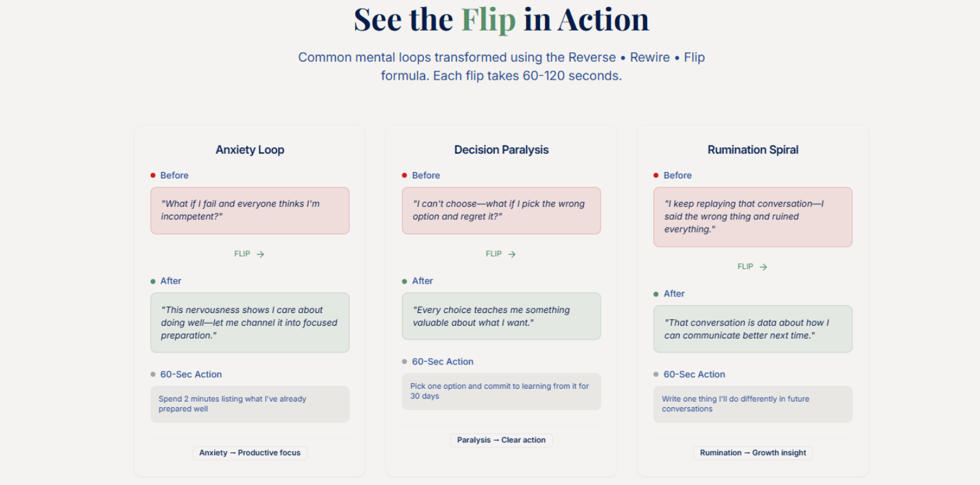
Task: Click the "Pick one option and commit" action box
Action: (501, 391)
